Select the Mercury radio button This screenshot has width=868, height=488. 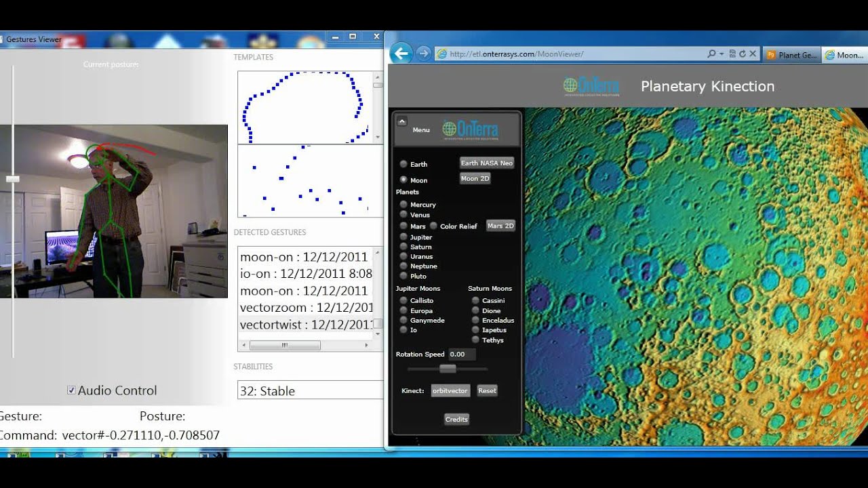tap(403, 205)
